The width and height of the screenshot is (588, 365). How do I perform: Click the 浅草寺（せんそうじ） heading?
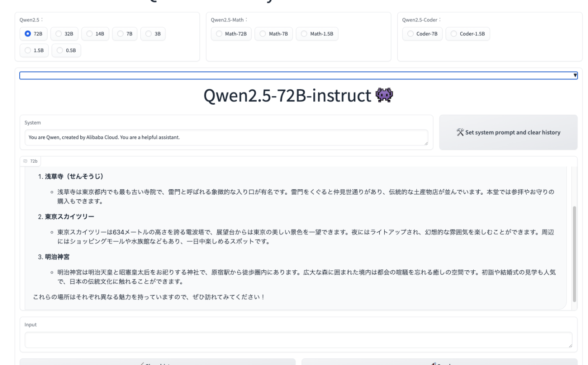pyautogui.click(x=74, y=176)
